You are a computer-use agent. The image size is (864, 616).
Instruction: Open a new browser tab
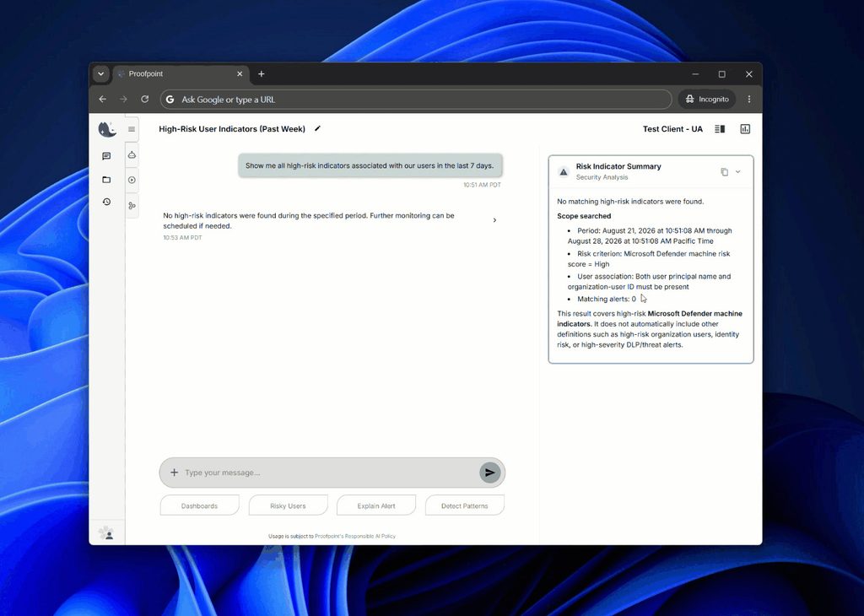click(262, 73)
